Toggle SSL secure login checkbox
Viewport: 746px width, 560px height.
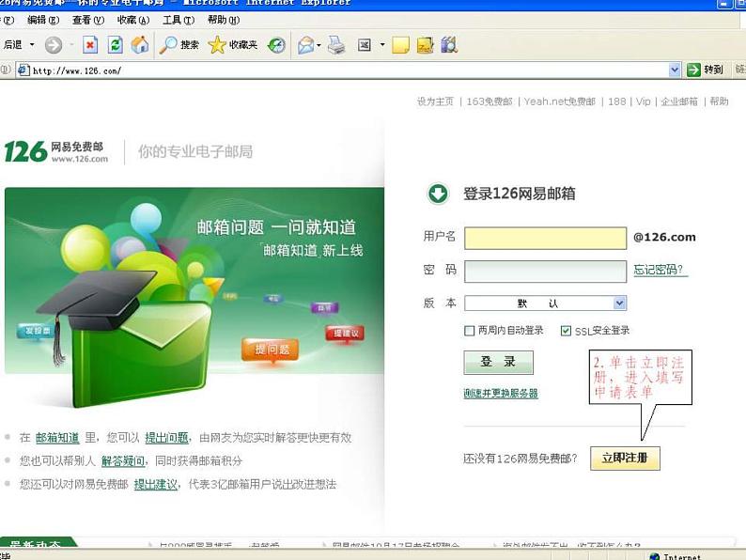click(x=566, y=331)
